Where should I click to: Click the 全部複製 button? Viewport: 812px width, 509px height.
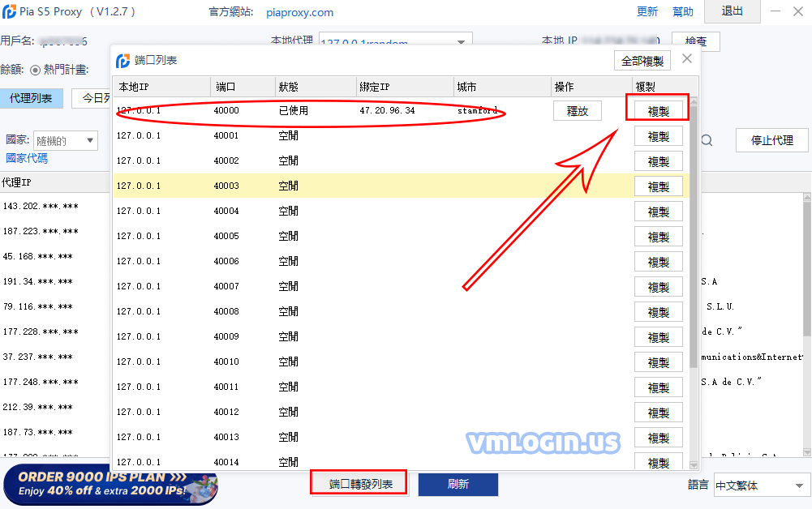(642, 61)
